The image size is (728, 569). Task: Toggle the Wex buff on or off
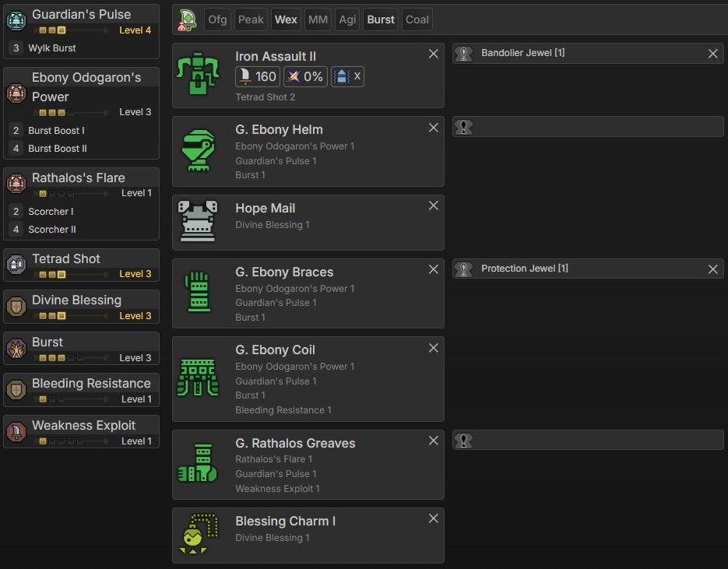[286, 19]
